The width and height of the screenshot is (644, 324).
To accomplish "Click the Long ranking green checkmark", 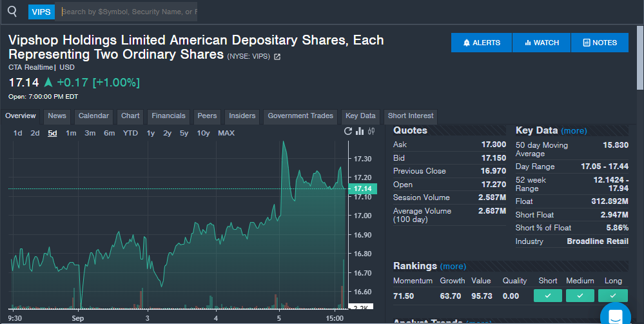I will tap(613, 296).
